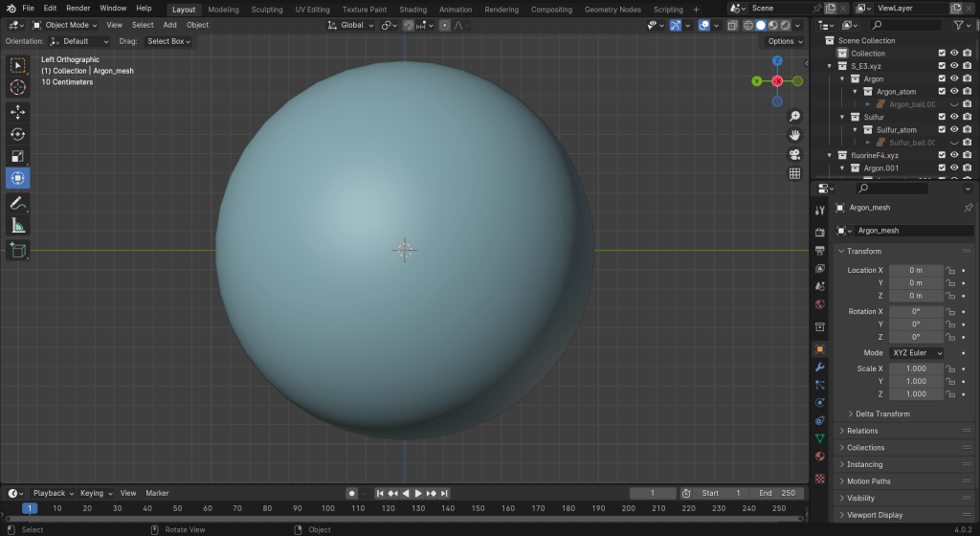Activate the Measure ruler tool
The width and height of the screenshot is (980, 536).
pyautogui.click(x=18, y=226)
